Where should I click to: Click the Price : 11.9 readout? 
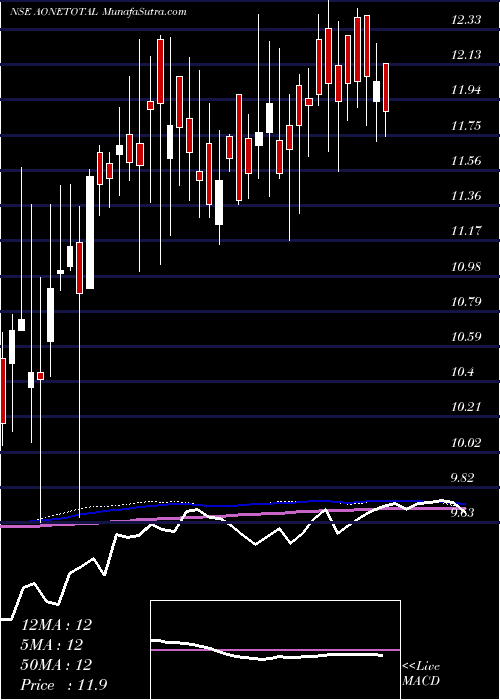[x=63, y=685]
